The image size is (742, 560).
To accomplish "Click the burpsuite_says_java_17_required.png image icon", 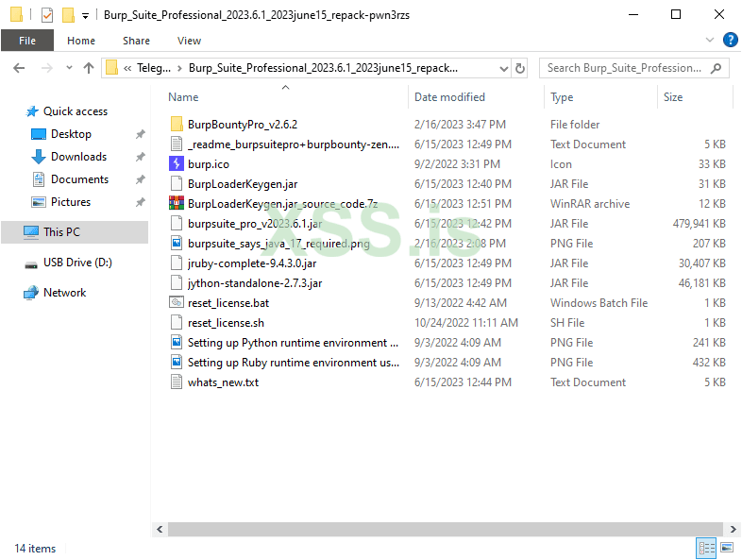I will coord(176,244).
